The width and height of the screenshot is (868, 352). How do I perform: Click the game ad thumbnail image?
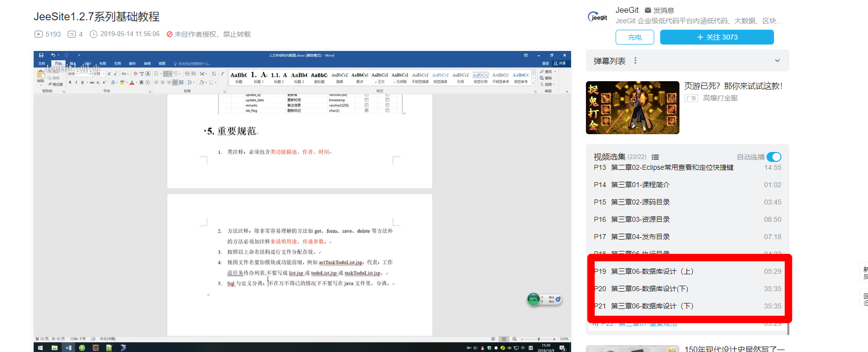632,107
